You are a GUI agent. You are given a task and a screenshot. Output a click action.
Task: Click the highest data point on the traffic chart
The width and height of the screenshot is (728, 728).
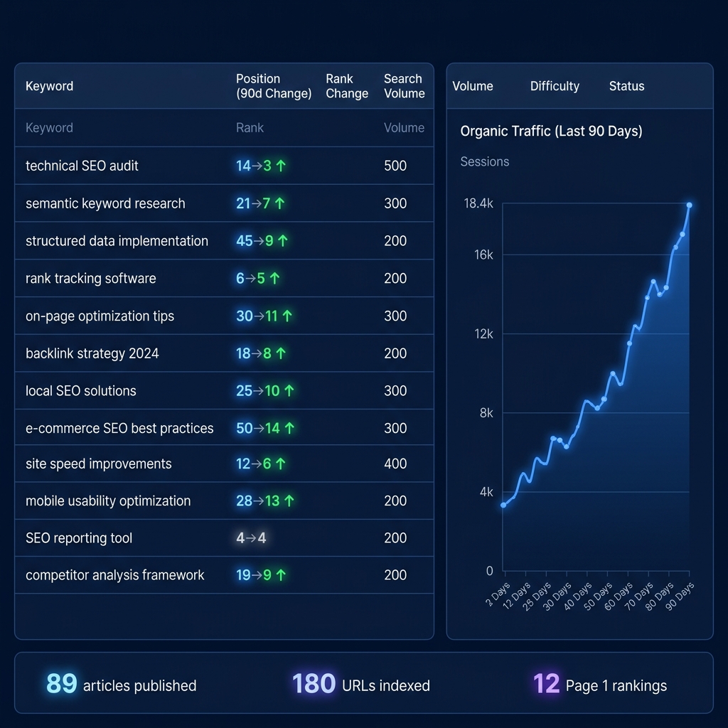click(x=688, y=205)
